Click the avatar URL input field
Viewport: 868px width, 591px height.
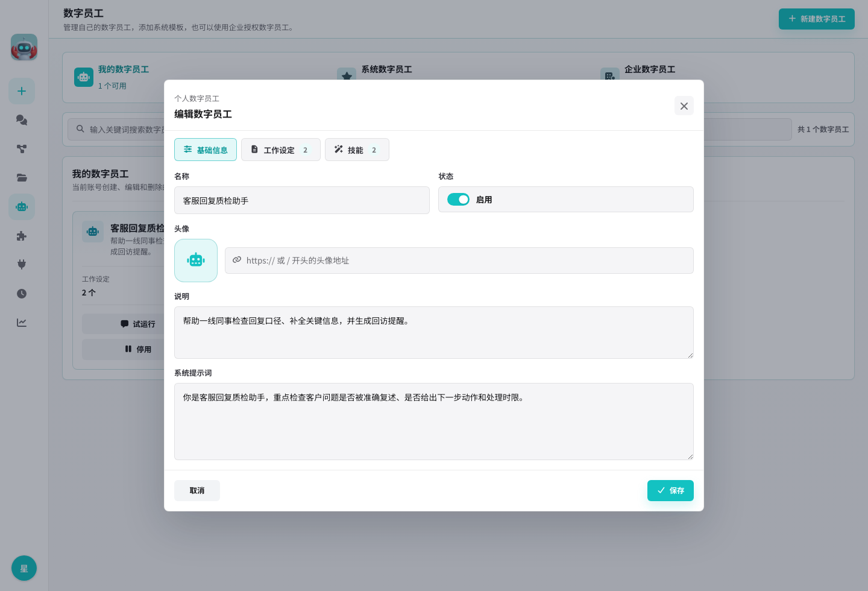point(459,261)
